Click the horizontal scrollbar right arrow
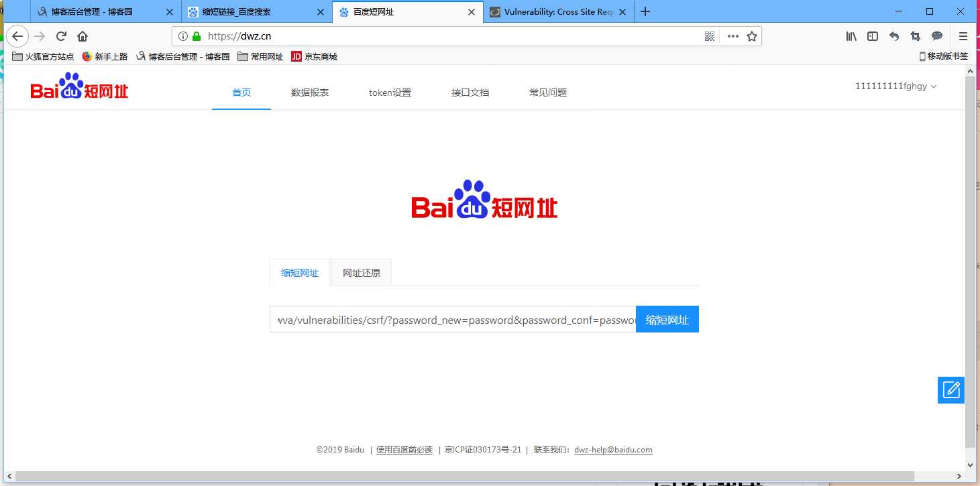Screen dimensions: 980x486 click(959, 476)
